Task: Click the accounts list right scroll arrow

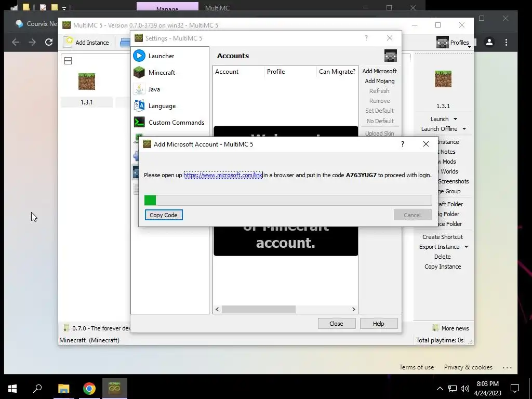Action: (x=353, y=310)
